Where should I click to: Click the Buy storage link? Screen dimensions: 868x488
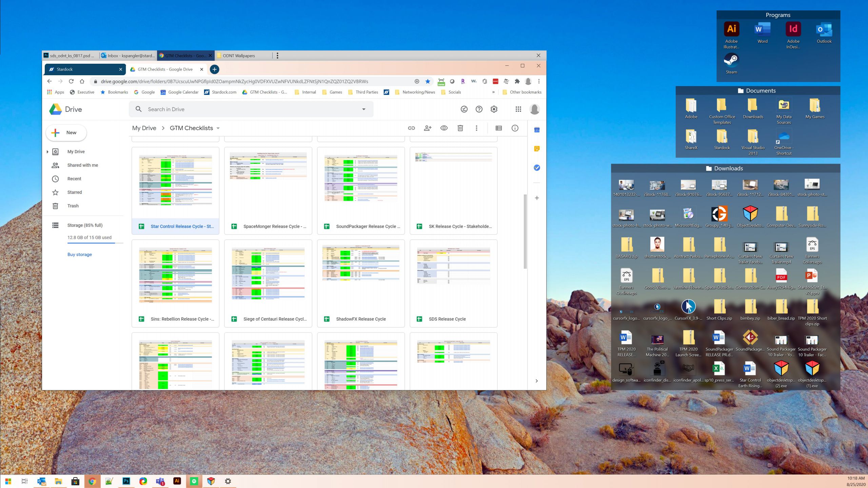point(79,255)
